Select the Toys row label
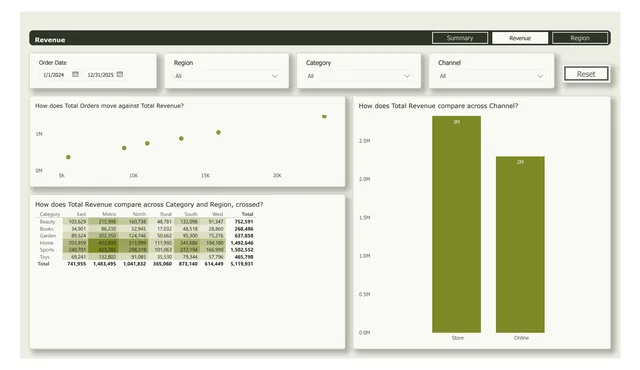 tap(45, 257)
